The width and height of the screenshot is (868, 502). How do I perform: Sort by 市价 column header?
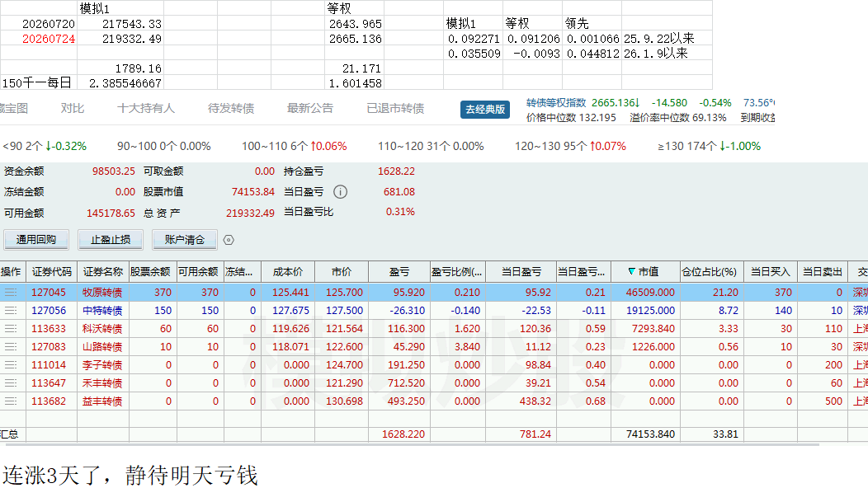tap(342, 271)
